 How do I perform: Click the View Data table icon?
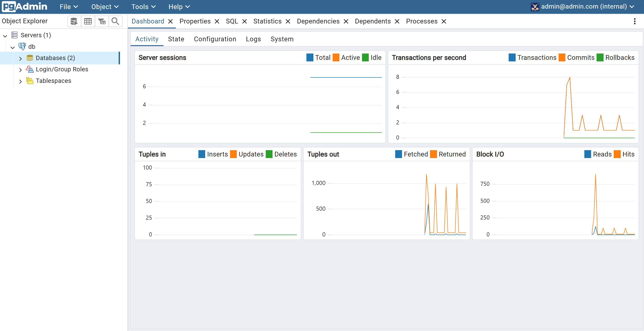pyautogui.click(x=88, y=21)
